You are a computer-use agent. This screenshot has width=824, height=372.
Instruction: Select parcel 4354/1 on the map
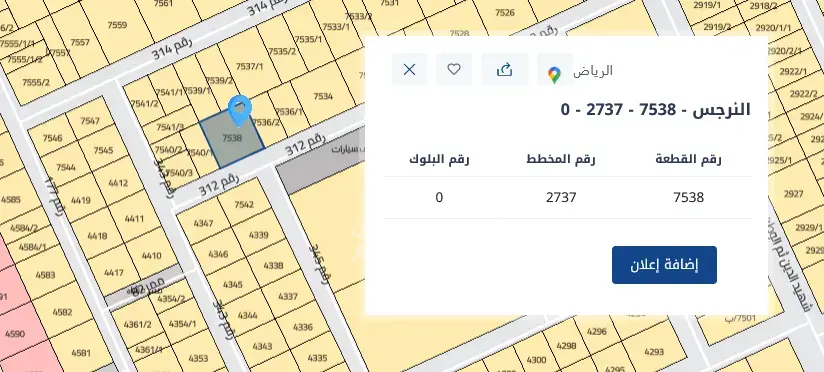[x=182, y=324]
